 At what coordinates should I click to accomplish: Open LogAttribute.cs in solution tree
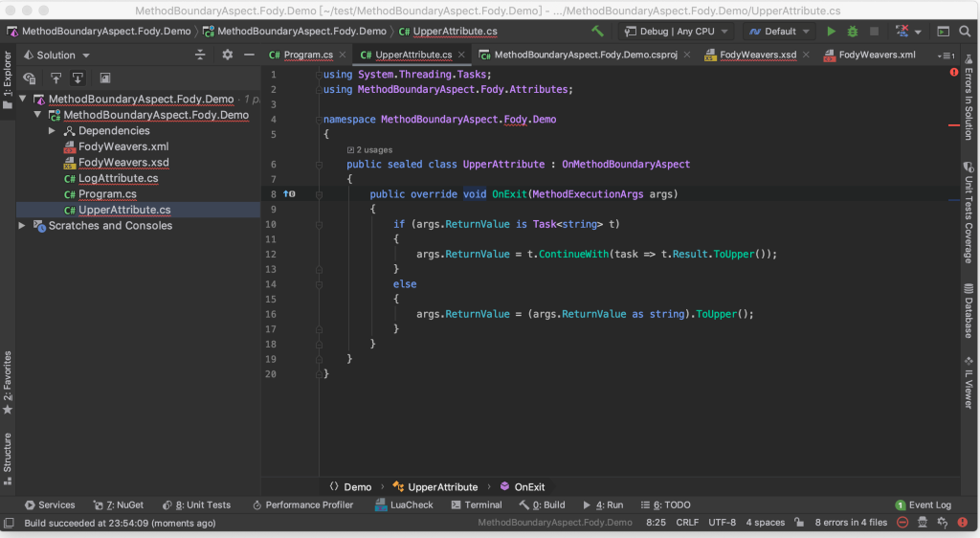tap(118, 178)
